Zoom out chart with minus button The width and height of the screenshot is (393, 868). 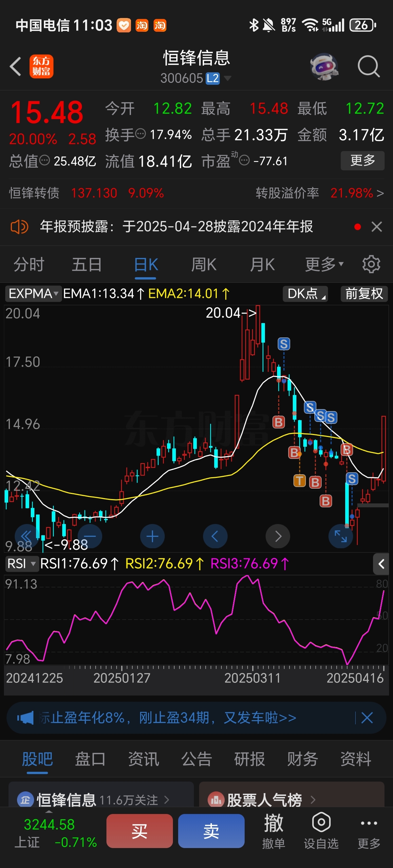[x=90, y=536]
